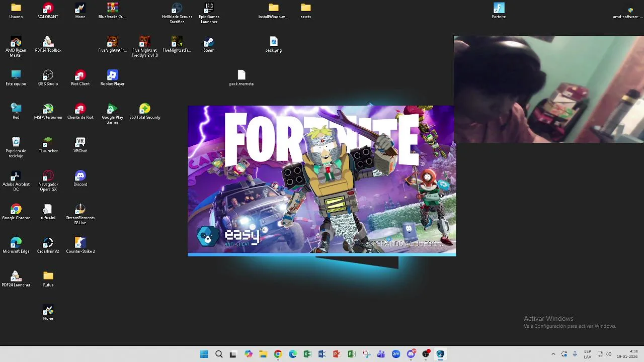Open Epic Games Launcher shortcut

(x=209, y=13)
